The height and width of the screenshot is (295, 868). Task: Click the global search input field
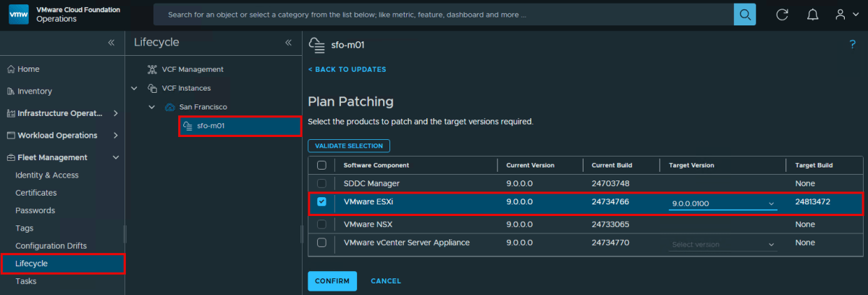[x=443, y=14]
